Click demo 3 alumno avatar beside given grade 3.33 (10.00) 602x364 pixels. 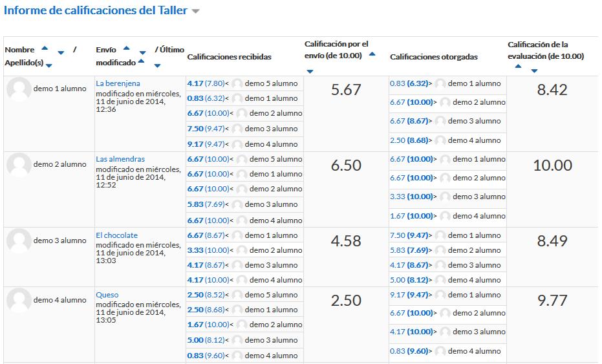click(445, 197)
